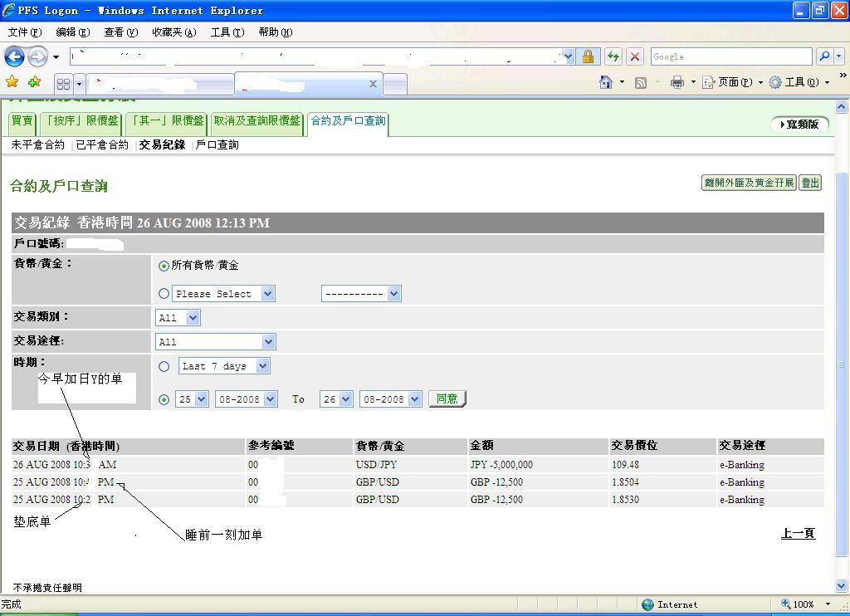
Task: Click the red Stop loading icon
Action: point(635,56)
